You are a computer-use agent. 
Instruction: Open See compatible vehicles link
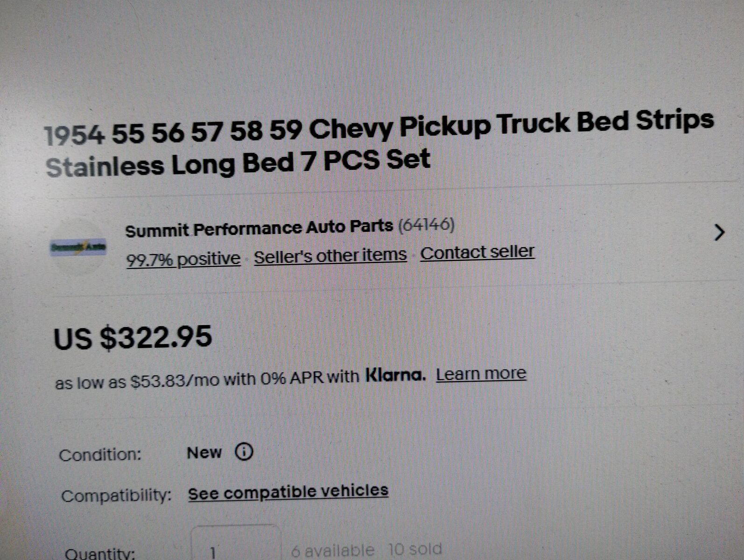click(x=288, y=492)
